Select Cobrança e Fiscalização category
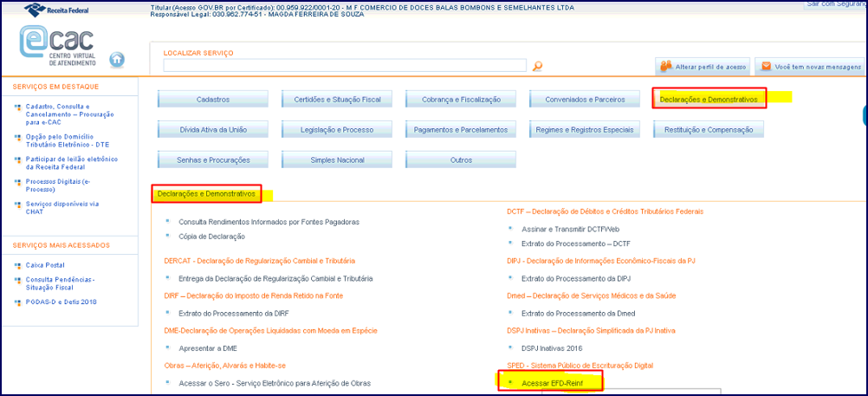The height and width of the screenshot is (396, 868). point(461,99)
